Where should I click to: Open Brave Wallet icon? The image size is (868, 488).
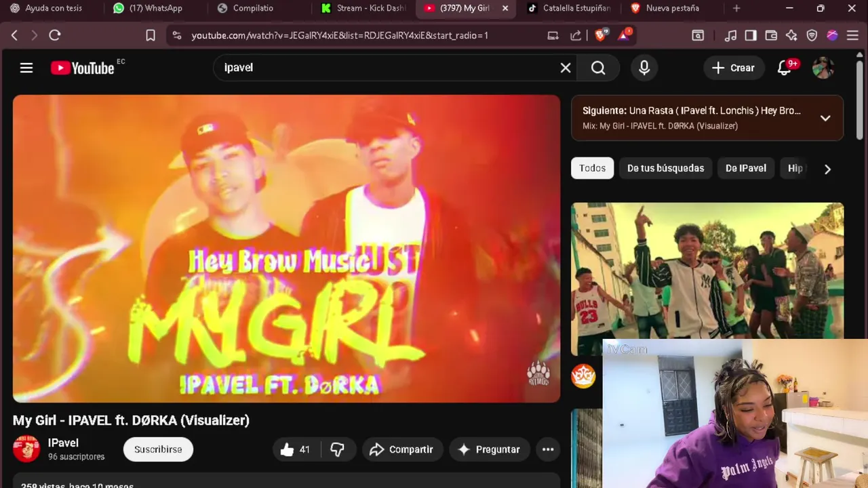(771, 35)
